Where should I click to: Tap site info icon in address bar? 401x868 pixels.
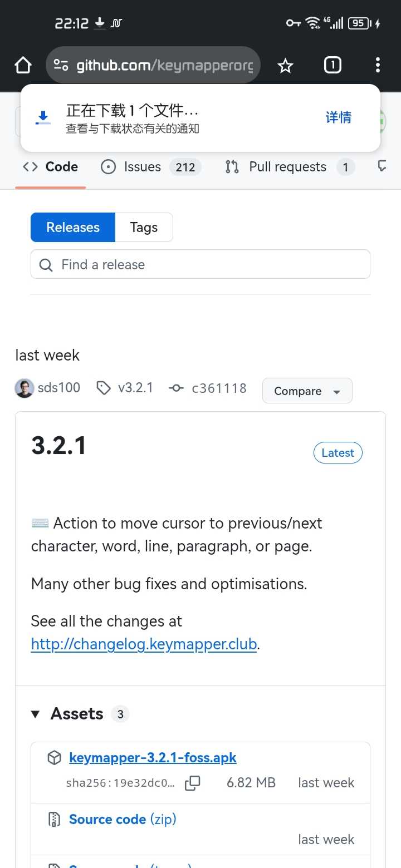point(61,66)
